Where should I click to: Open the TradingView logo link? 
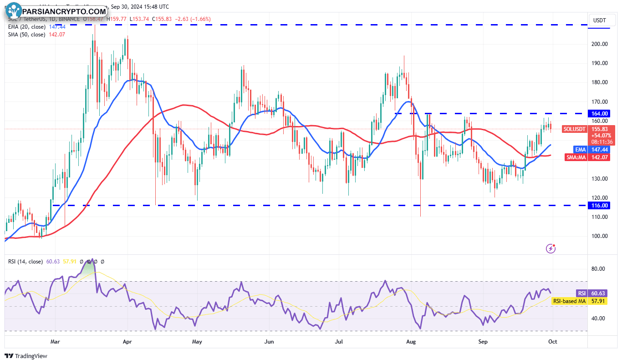point(26,356)
